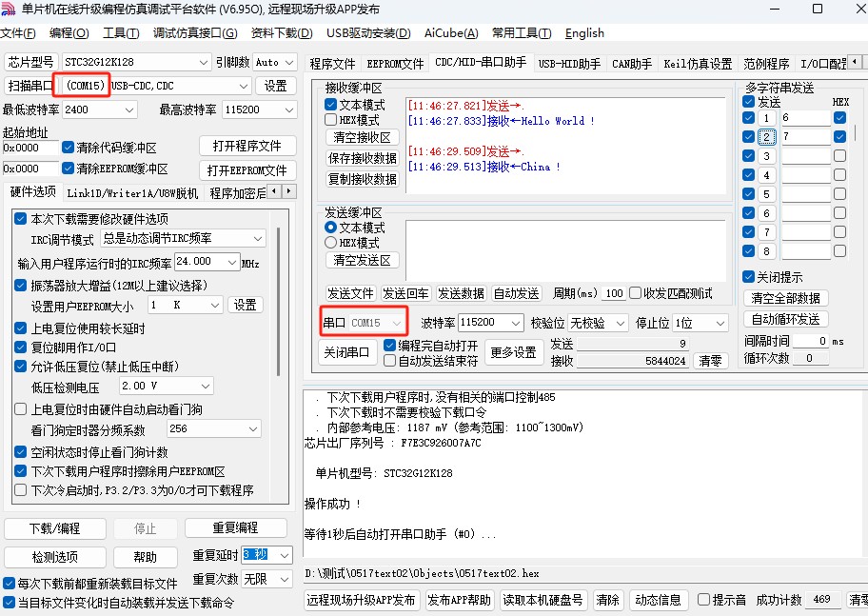868x616 pixels.
Task: Open the 调试仿真接口(G) menu
Action: pyautogui.click(x=195, y=33)
